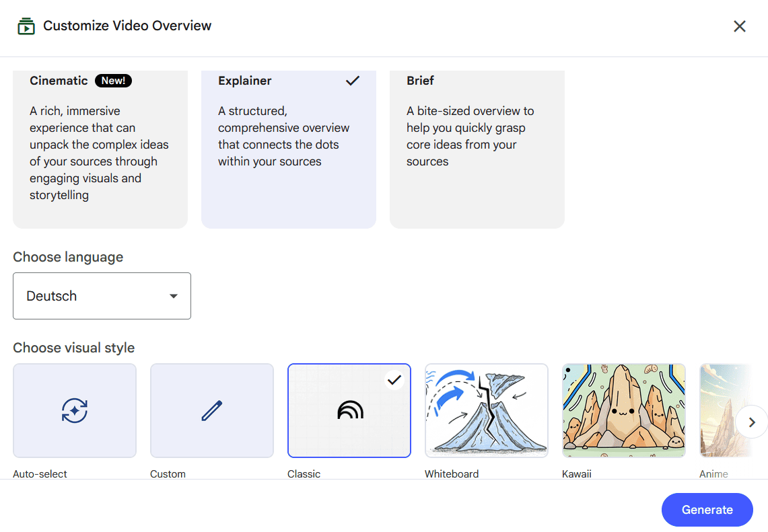Click the Video Overview icon in the header
This screenshot has height=532, width=768.
point(26,26)
